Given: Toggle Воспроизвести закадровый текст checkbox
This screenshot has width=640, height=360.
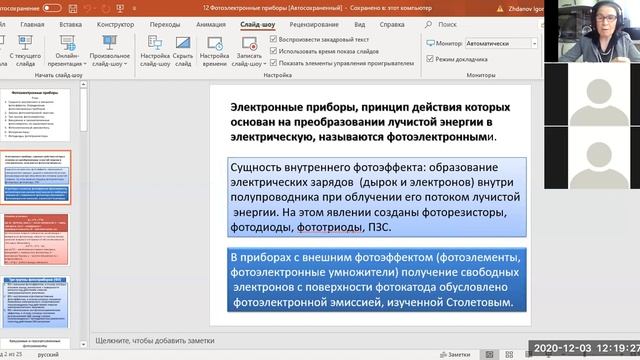Looking at the screenshot, I should click(x=273, y=39).
